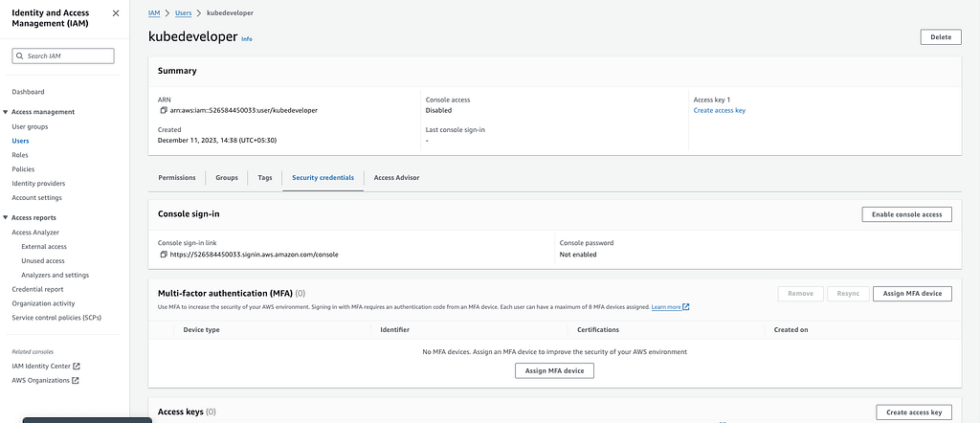980x423 pixels.
Task: Click Assign MFA device below empty table
Action: (554, 371)
